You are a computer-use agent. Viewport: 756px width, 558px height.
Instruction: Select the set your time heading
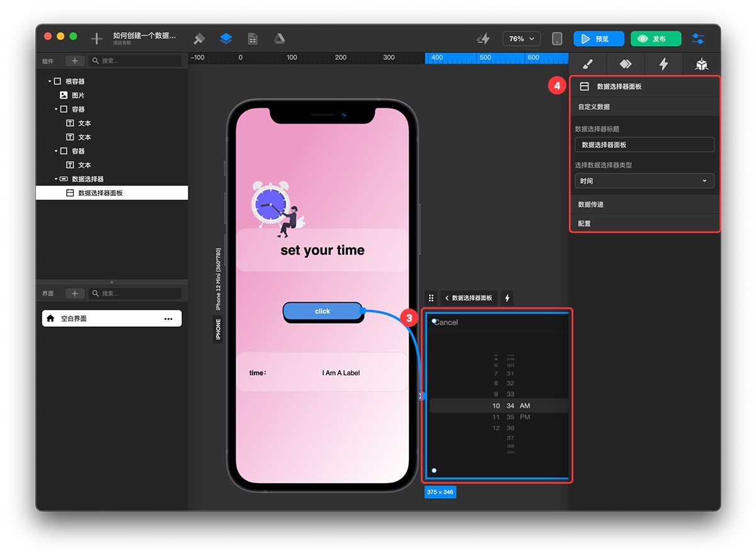click(323, 250)
